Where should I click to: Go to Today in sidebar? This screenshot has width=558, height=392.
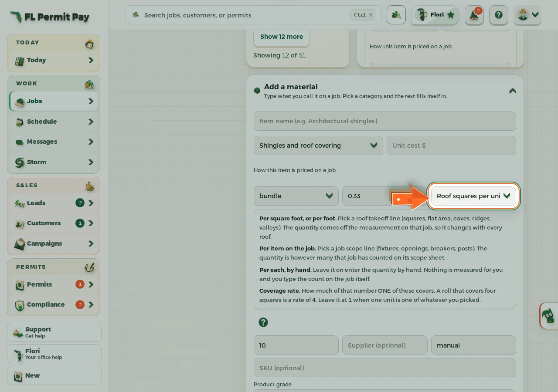tap(54, 60)
